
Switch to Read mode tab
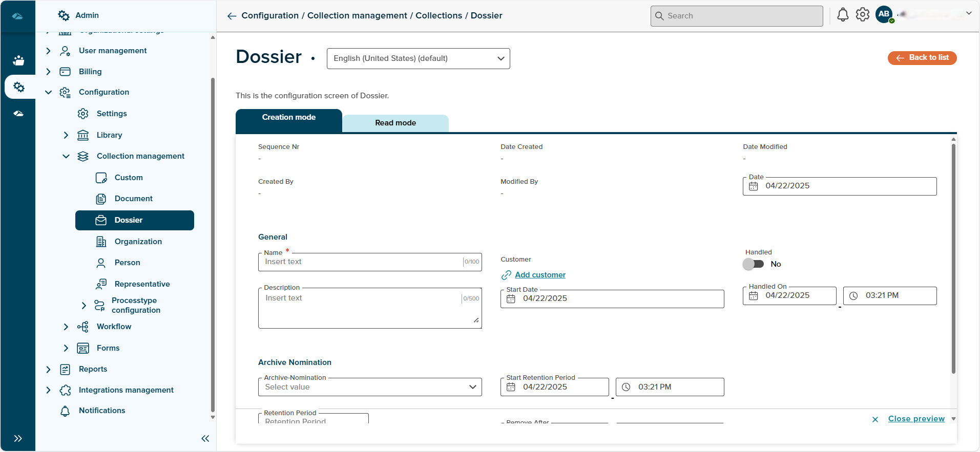click(395, 123)
